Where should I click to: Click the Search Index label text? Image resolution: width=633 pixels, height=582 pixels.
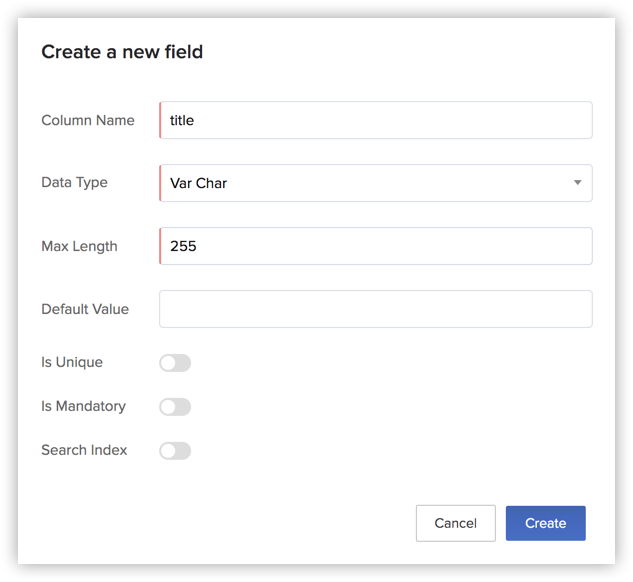click(x=84, y=450)
